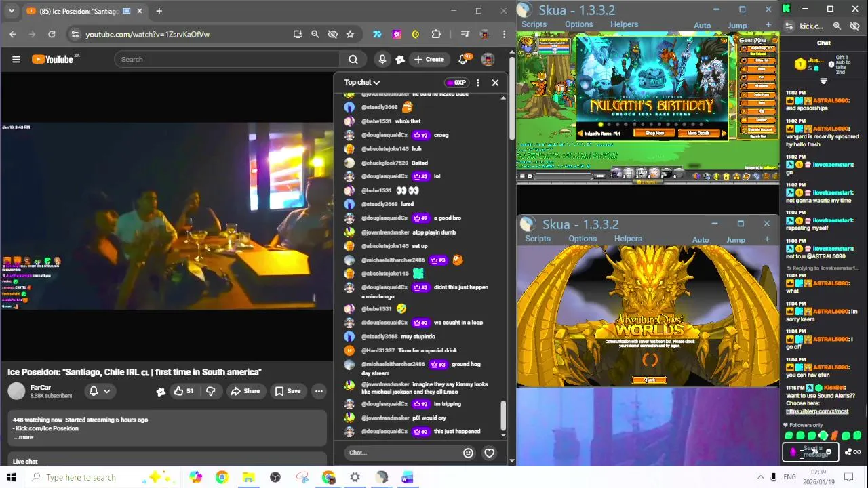This screenshot has height=488, width=868.
Task: Like the video with thumbs up
Action: (x=183, y=391)
